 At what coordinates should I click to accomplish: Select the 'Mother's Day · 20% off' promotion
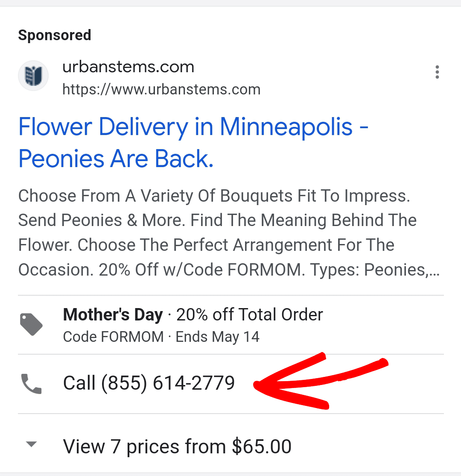click(x=193, y=314)
